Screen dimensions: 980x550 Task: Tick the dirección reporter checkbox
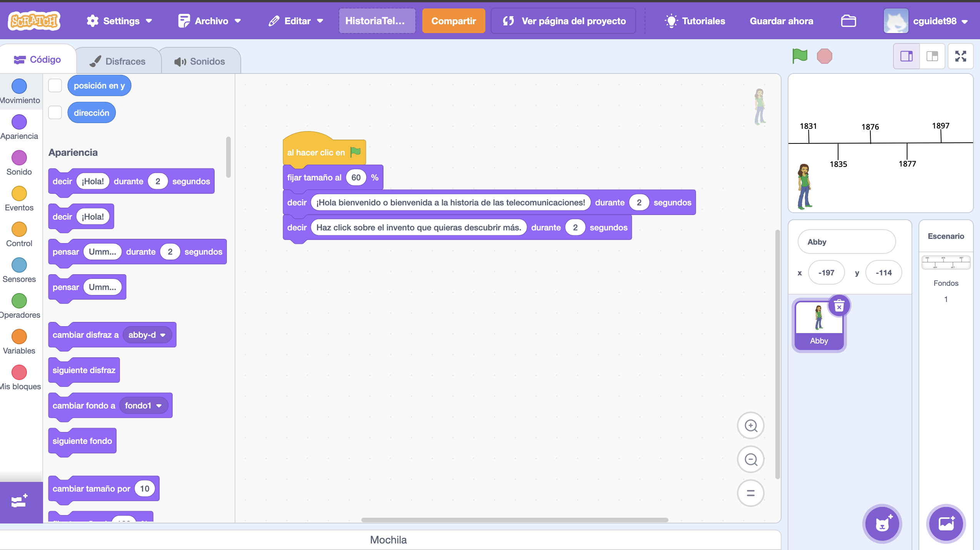tap(55, 113)
